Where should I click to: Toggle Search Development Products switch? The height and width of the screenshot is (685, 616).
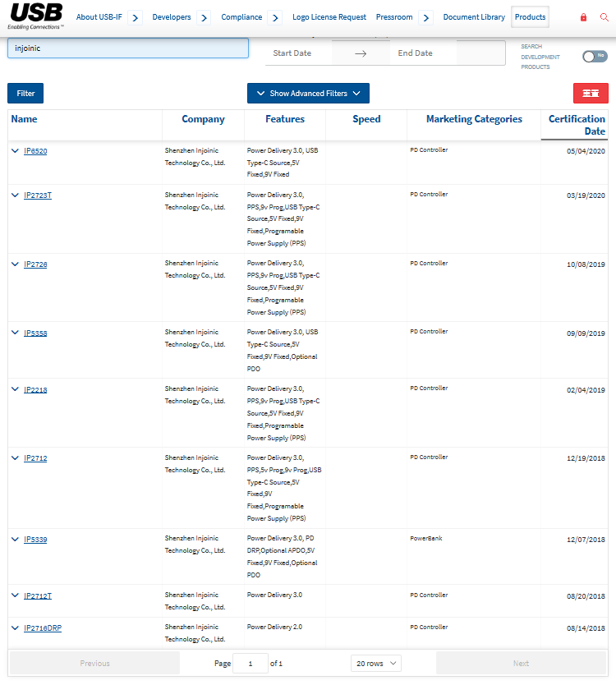pos(595,57)
